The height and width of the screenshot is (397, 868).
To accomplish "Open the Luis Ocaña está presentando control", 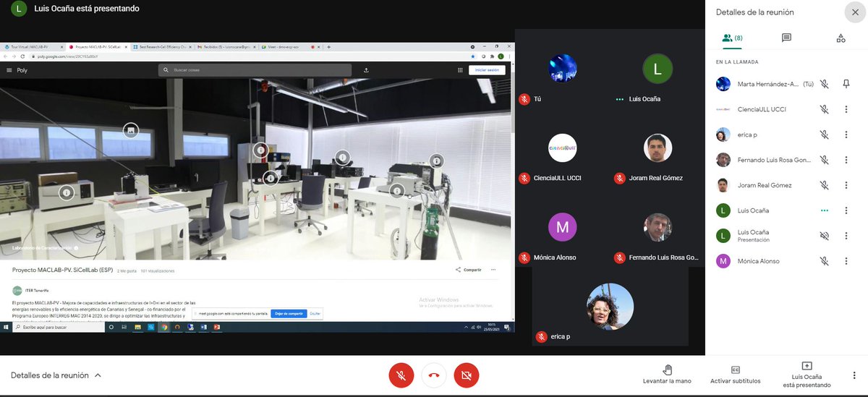I will [807, 375].
